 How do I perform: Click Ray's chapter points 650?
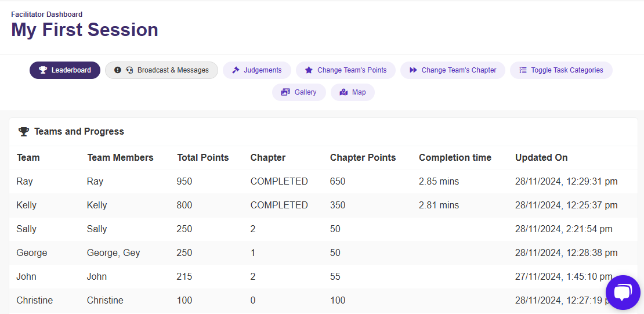[x=338, y=181]
